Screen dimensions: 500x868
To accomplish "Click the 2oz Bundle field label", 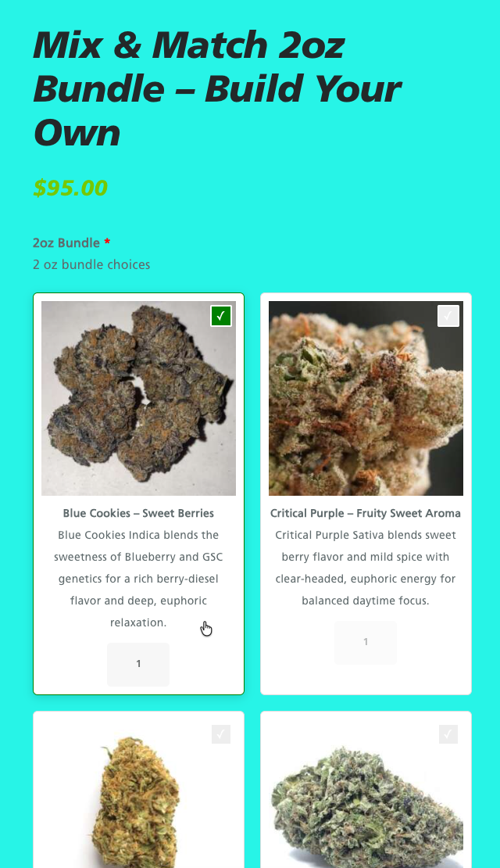I will pyautogui.click(x=66, y=242).
